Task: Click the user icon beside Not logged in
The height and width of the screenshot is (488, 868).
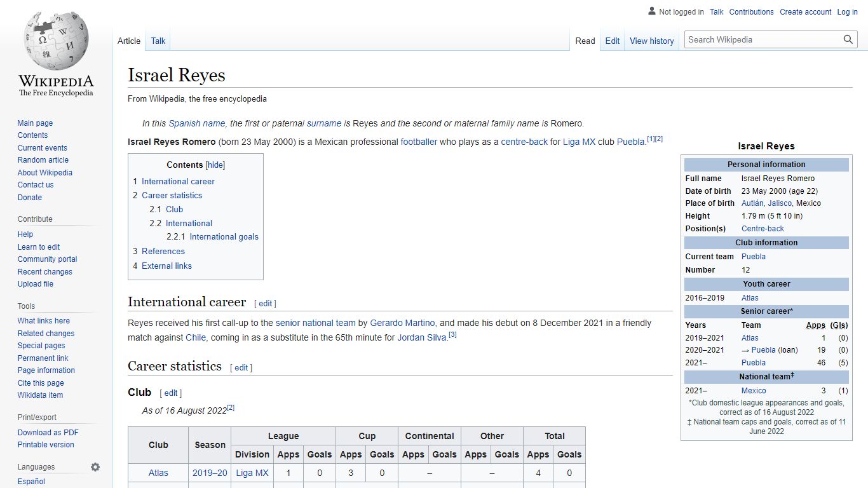Action: tap(652, 11)
